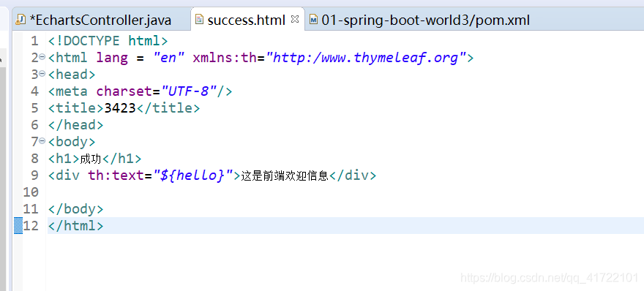This screenshot has height=291, width=644.
Task: Click the marker bar beside line 12
Action: click(x=18, y=226)
